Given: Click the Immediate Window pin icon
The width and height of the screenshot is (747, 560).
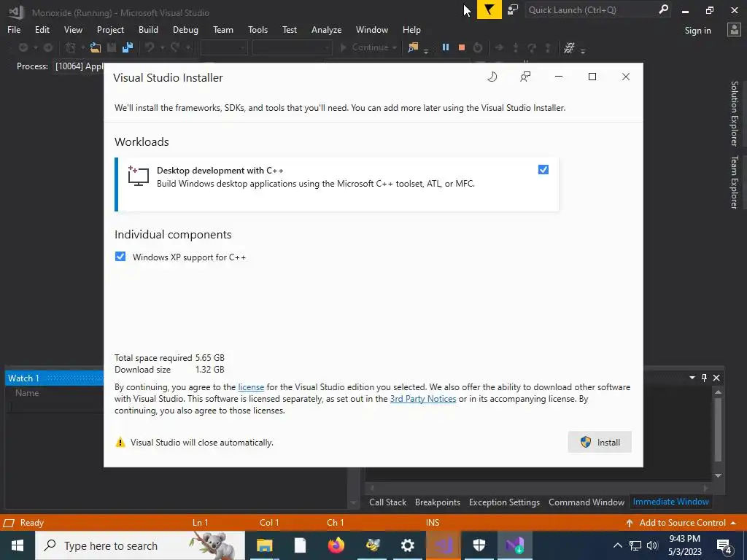Looking at the screenshot, I should click(704, 378).
